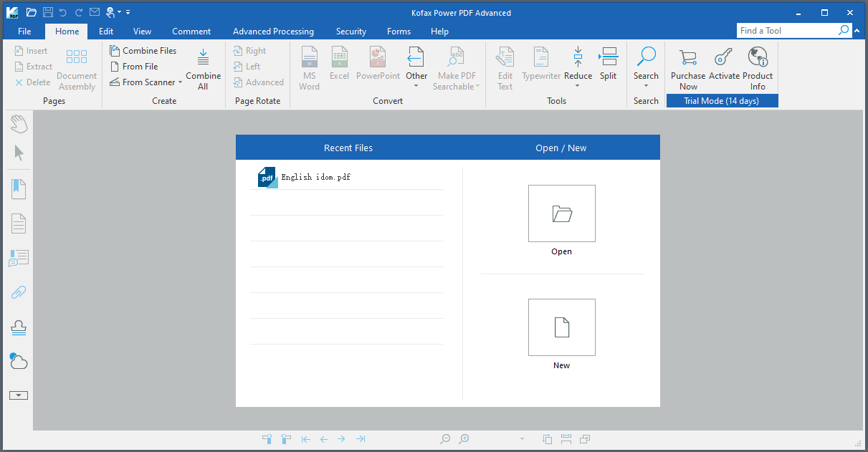The width and height of the screenshot is (868, 452).
Task: Click the Find a Tool search field
Action: click(787, 31)
